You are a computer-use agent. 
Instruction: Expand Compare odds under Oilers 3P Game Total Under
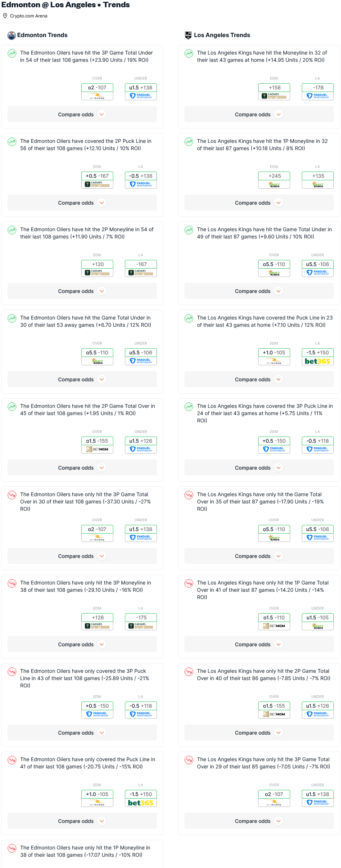[x=82, y=114]
